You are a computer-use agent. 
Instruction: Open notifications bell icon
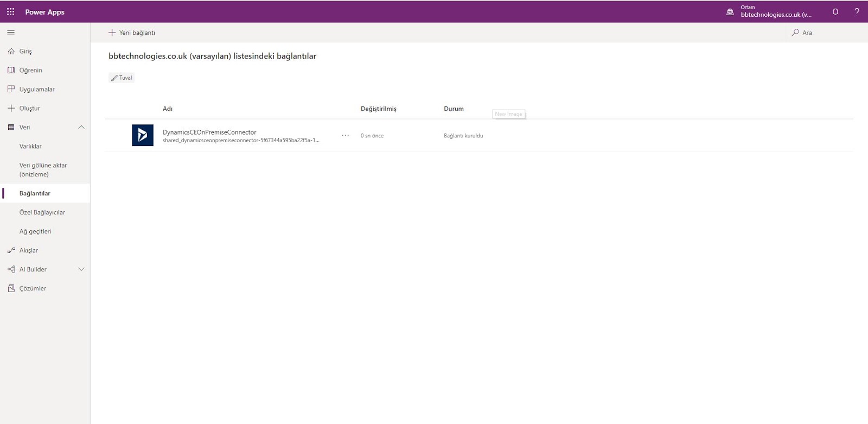click(x=835, y=11)
